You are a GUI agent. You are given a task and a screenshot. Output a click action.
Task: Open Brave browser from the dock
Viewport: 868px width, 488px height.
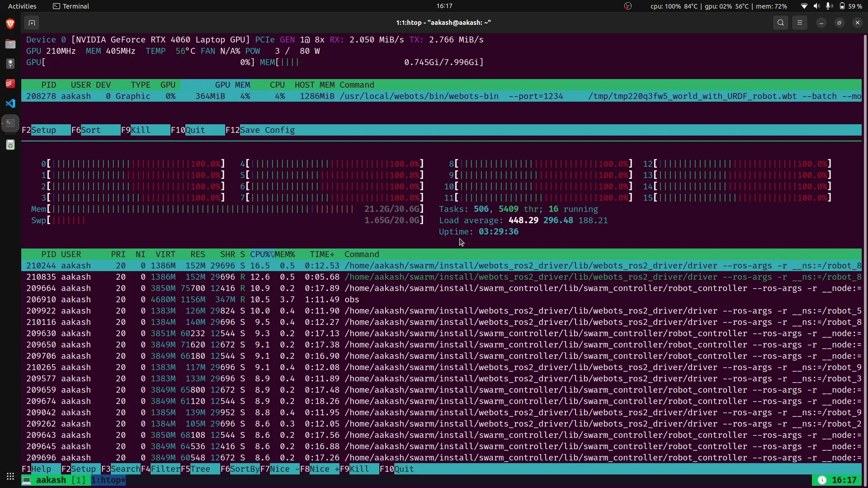tap(10, 23)
